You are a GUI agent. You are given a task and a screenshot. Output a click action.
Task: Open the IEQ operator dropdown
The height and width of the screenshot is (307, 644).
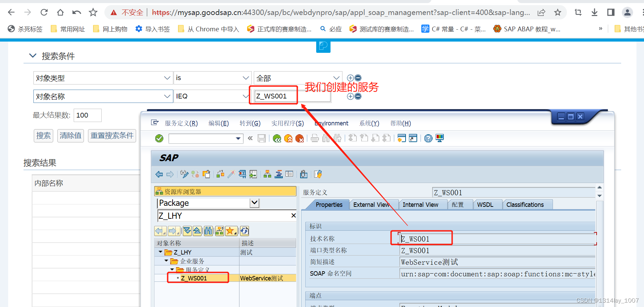[246, 96]
